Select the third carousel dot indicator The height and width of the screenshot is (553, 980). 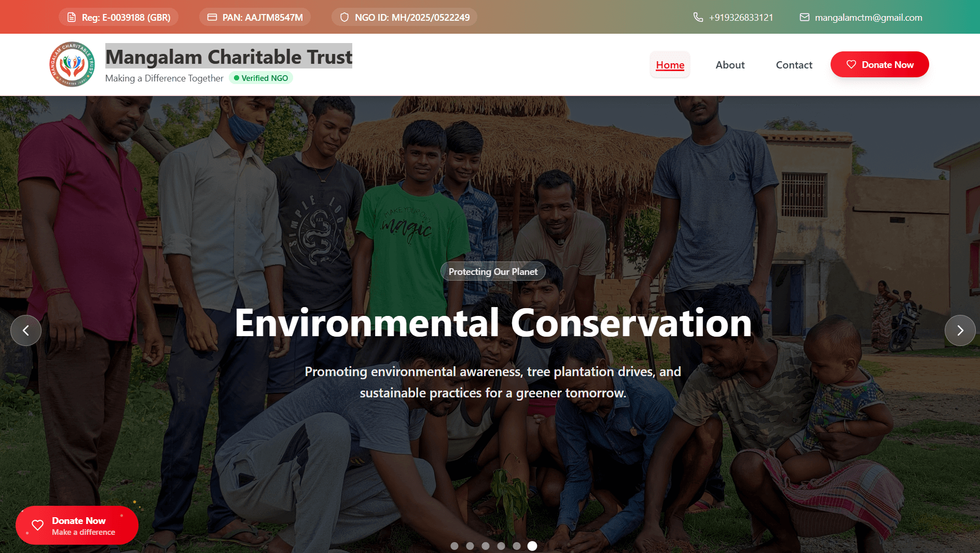coord(486,546)
